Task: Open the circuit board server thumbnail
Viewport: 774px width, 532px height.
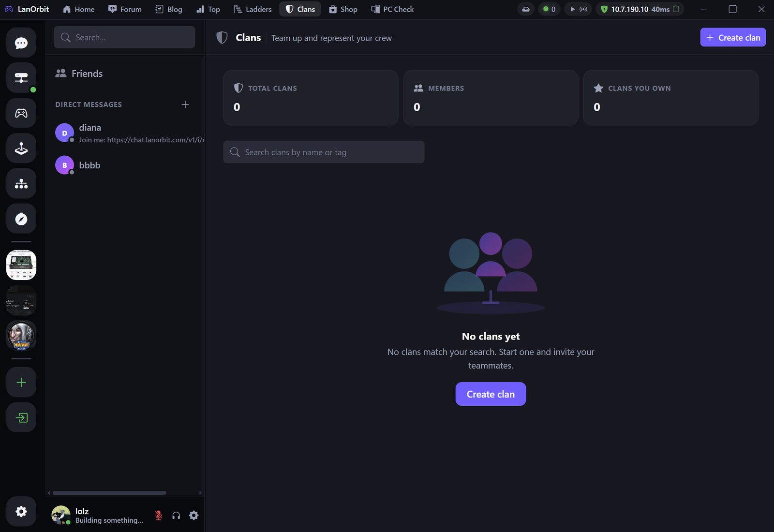Action: click(x=21, y=265)
